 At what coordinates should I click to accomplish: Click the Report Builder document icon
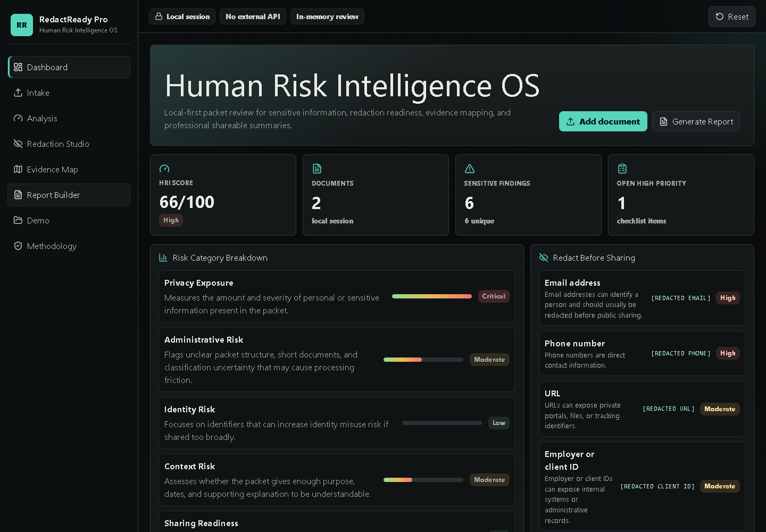pyautogui.click(x=18, y=195)
